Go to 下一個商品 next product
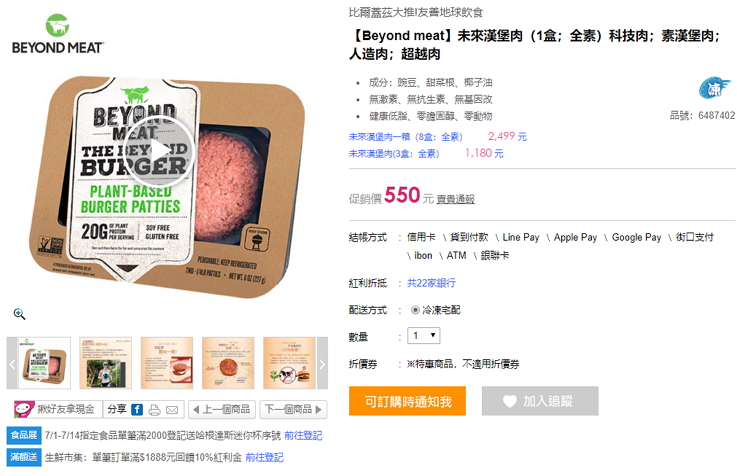 293,409
